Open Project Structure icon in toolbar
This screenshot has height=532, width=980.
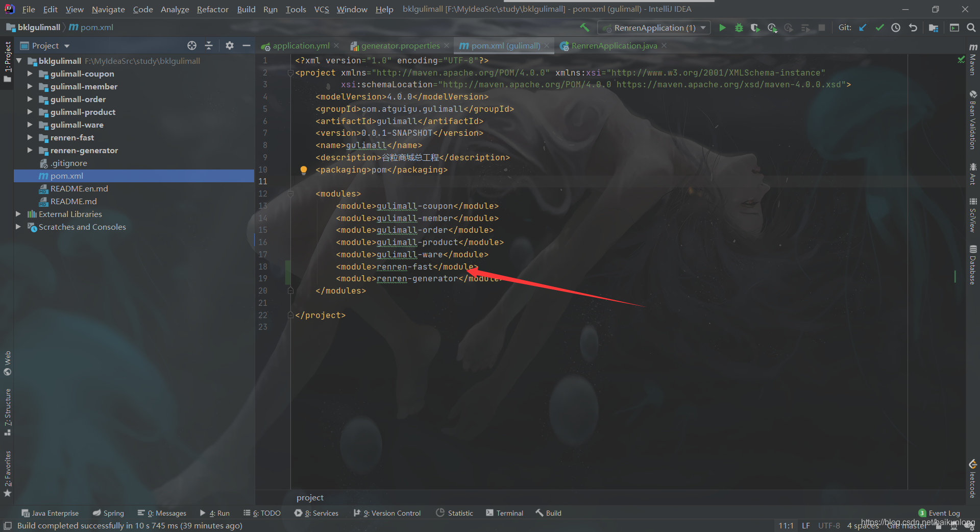pos(934,28)
